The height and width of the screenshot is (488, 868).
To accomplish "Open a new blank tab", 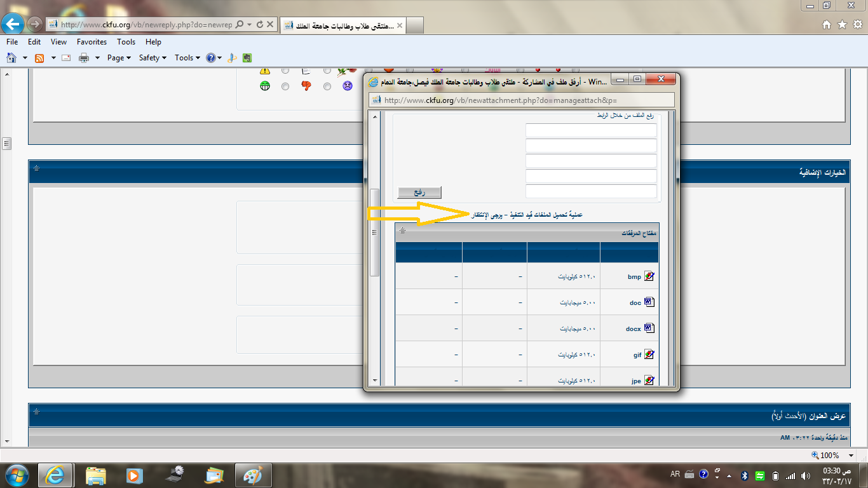I will (x=415, y=25).
